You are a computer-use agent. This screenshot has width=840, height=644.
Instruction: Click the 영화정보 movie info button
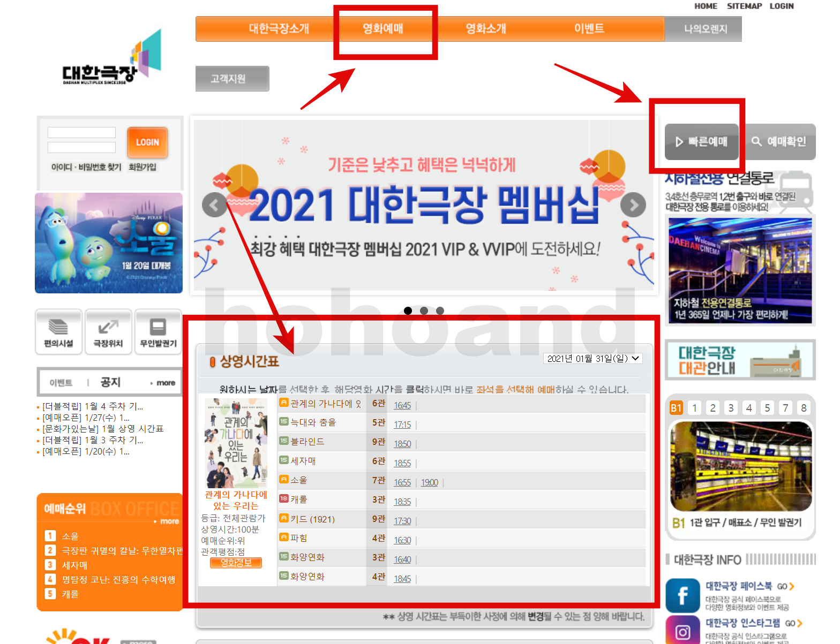click(x=236, y=563)
